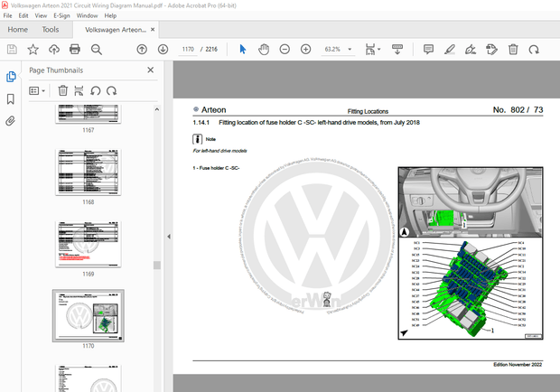
Task: Open the thumbnails options dropdown menu
Action: [37, 90]
